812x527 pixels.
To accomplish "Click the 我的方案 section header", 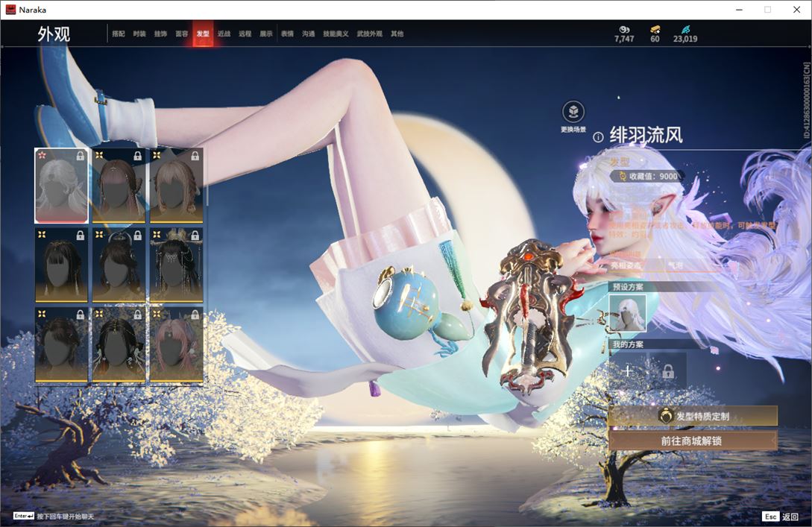I will click(628, 345).
